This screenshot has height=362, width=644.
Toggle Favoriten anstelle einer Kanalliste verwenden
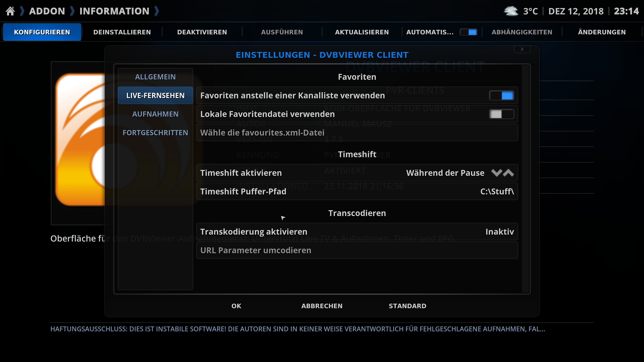tap(501, 95)
